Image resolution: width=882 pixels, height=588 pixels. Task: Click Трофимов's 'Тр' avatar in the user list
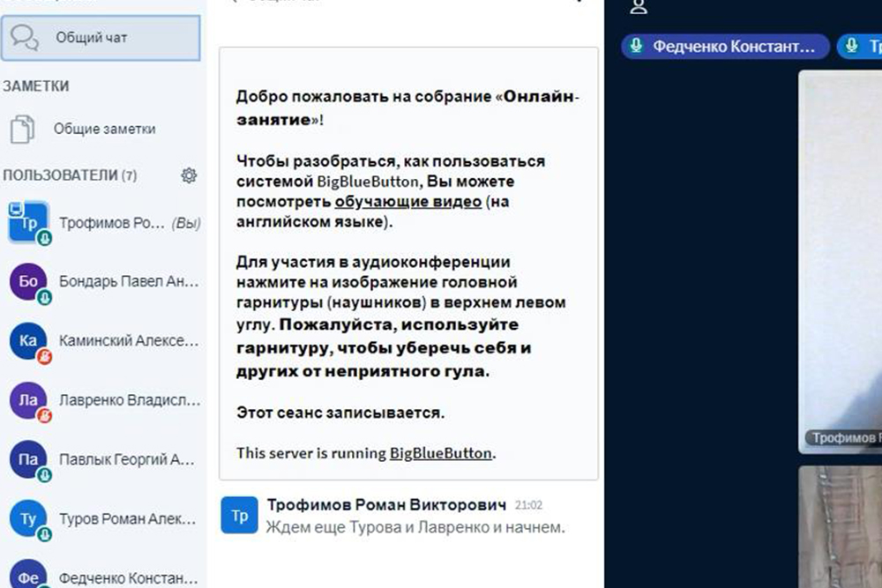[27, 223]
